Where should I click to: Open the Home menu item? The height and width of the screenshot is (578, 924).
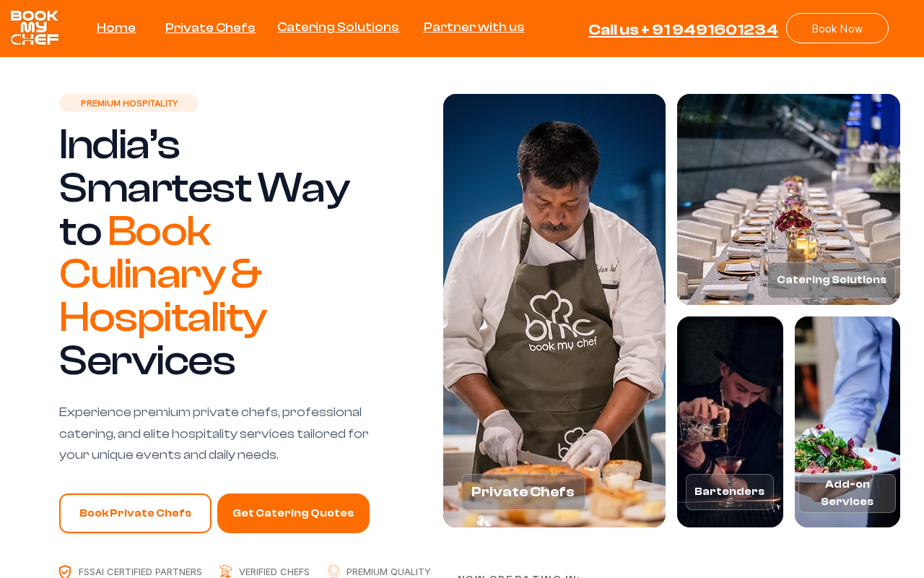[116, 28]
